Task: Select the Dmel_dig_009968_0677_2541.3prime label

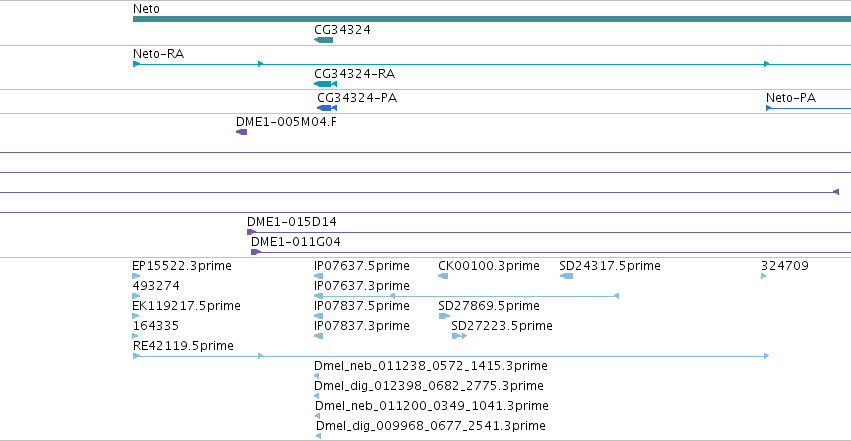Action: 430,426
